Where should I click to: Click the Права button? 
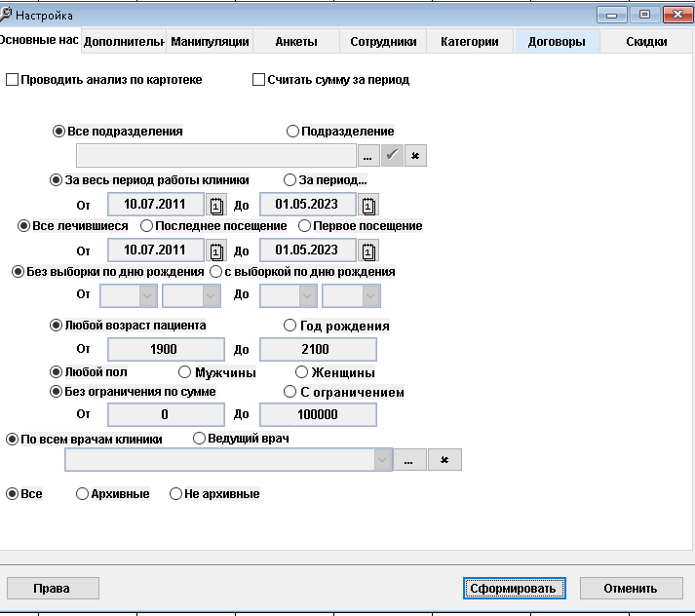(52, 588)
